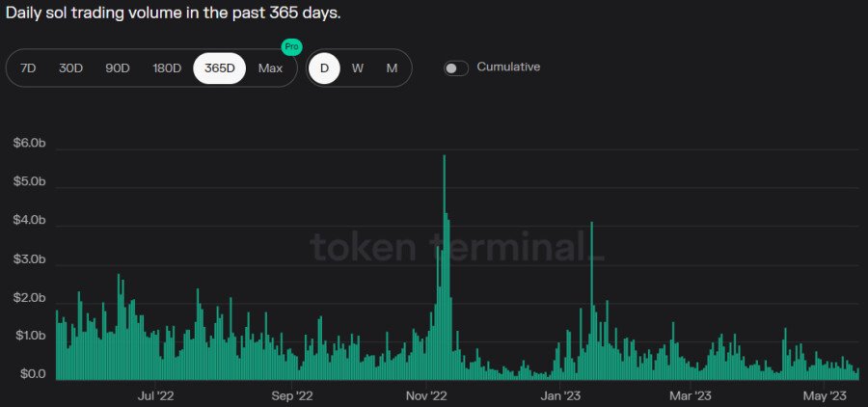Viewport: 868px width, 407px height.
Task: Switch to monthly (M) granularity
Action: click(x=392, y=68)
